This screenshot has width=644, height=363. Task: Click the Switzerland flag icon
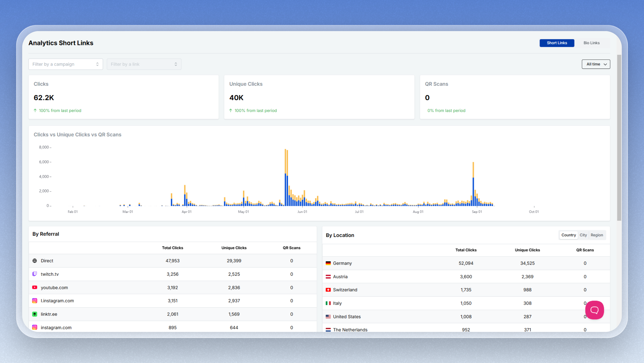(x=328, y=290)
